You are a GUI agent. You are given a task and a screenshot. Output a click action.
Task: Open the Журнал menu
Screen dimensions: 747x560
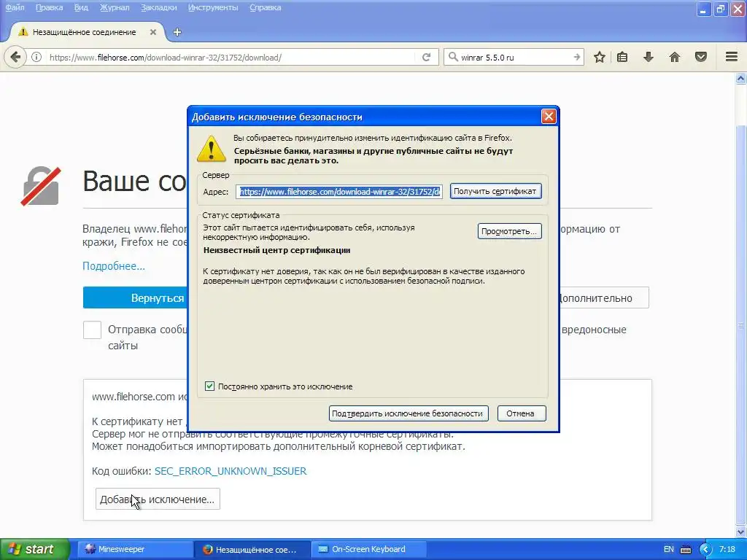point(115,7)
